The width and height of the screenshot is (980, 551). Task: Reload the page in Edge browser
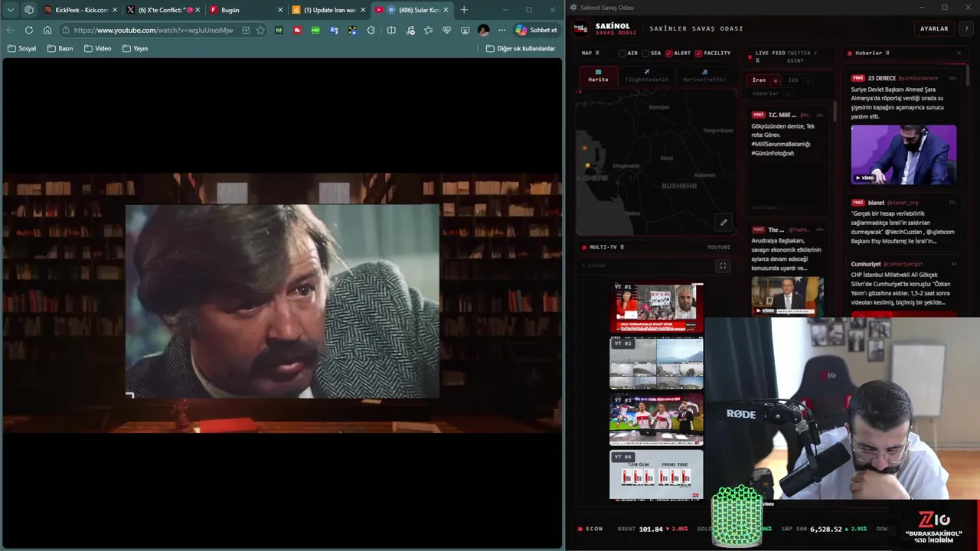[x=28, y=30]
